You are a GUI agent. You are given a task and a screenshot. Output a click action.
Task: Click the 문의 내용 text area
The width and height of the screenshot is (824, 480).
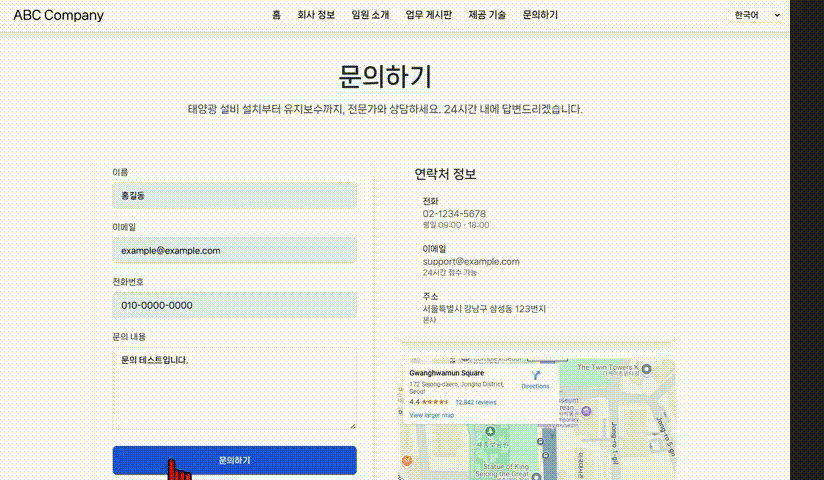(x=234, y=389)
